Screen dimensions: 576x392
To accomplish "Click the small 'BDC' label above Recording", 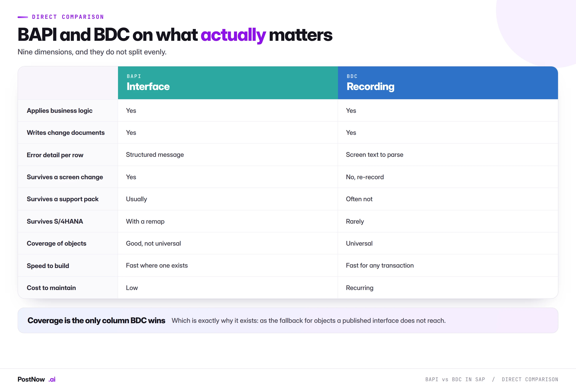I will coord(352,76).
